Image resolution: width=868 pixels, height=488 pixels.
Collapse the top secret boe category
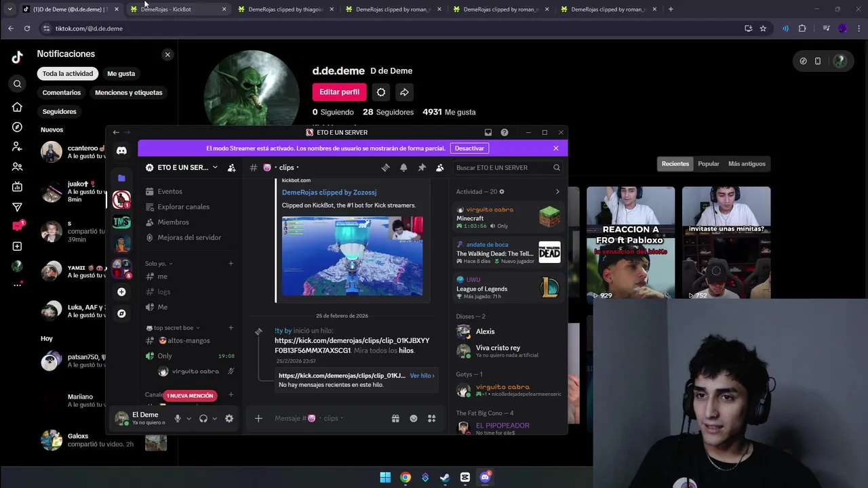tap(173, 328)
